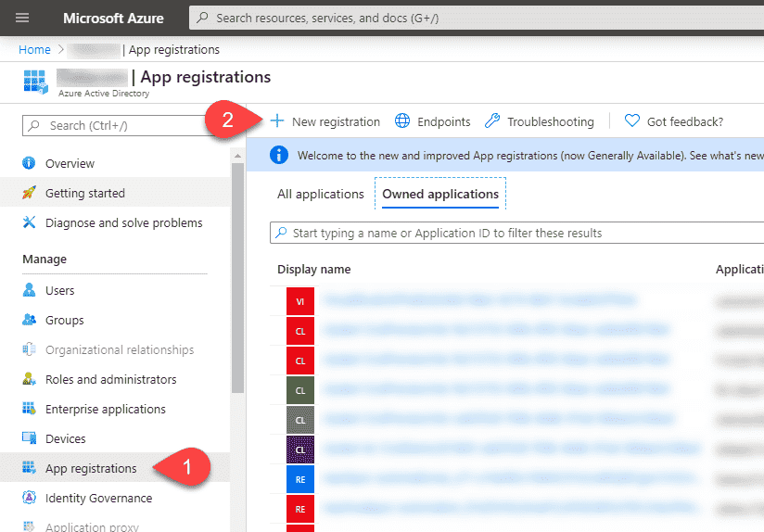
Task: Click the Organizational relationships icon
Action: pos(29,349)
